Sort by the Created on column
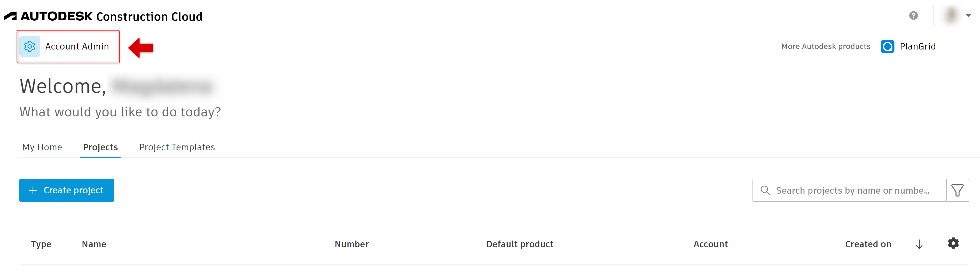The width and height of the screenshot is (980, 272). [x=868, y=244]
